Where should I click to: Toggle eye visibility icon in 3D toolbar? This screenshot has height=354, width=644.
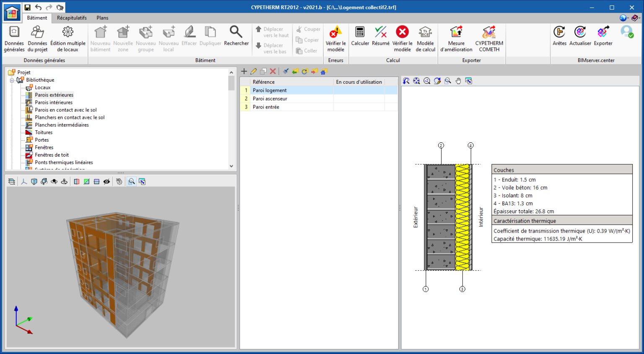pyautogui.click(x=107, y=181)
